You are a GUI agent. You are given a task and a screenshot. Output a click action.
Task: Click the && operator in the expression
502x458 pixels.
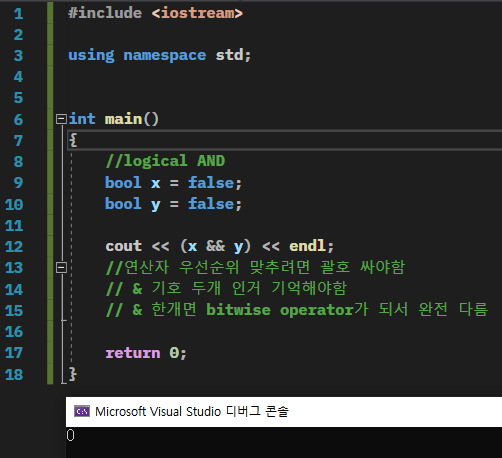[215, 246]
